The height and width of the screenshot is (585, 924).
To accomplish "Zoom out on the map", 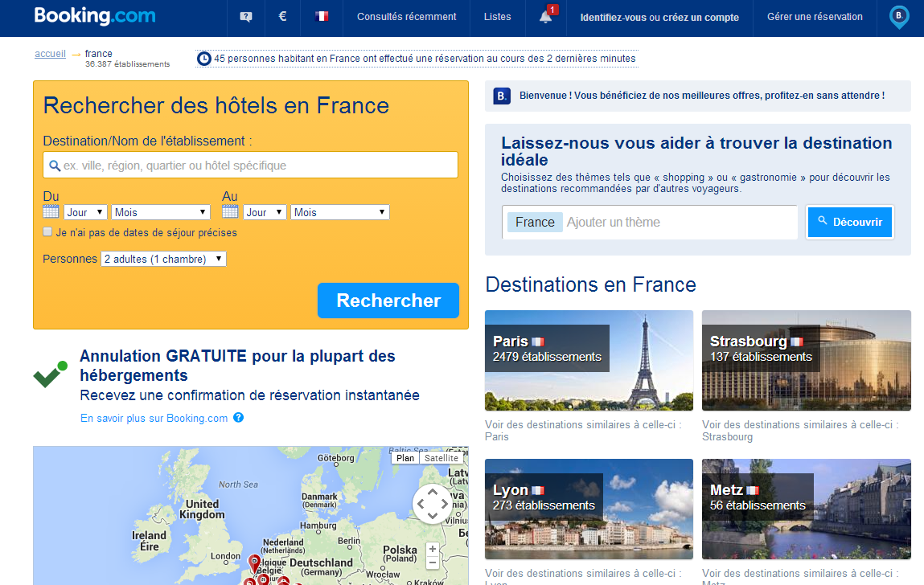I will point(433,562).
